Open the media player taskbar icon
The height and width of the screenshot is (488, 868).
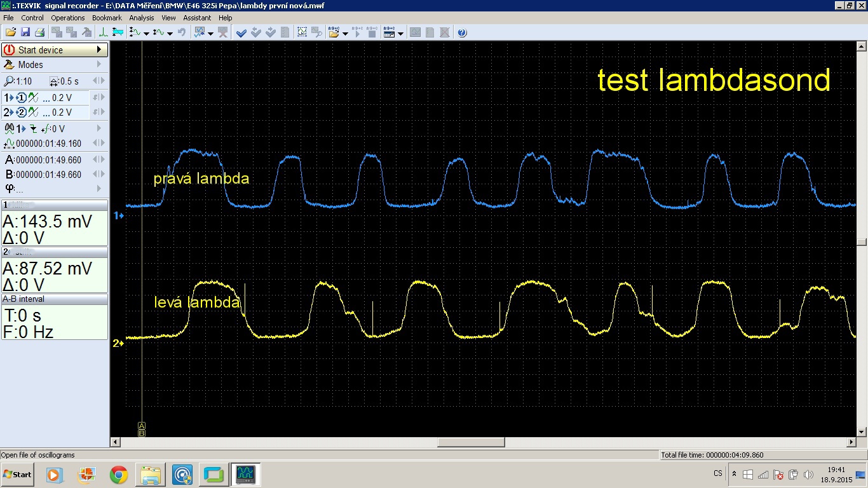[x=54, y=474]
